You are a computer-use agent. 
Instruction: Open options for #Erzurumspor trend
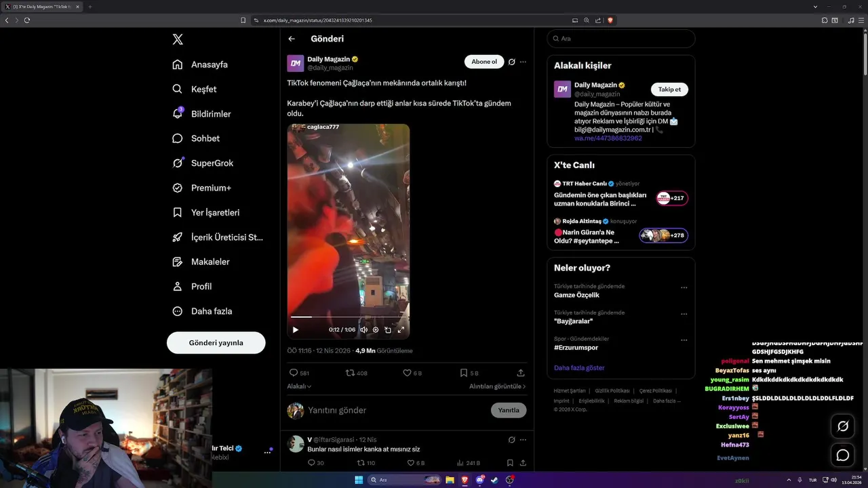[684, 340]
